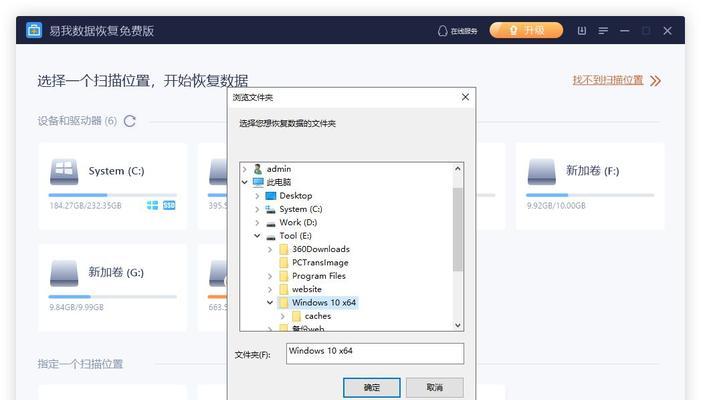Open the hamburger menu icon
701x400 pixels.
pyautogui.click(x=603, y=30)
